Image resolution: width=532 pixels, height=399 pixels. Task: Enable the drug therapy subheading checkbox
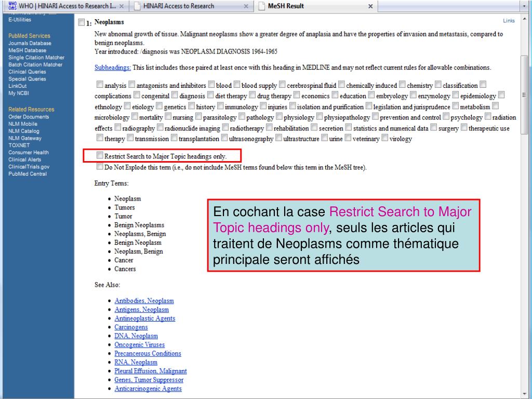(x=252, y=95)
